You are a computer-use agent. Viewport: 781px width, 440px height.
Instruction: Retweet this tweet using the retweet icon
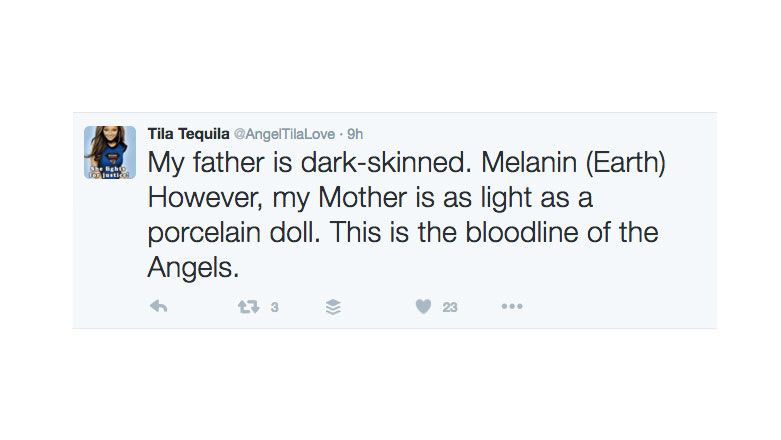click(x=246, y=307)
